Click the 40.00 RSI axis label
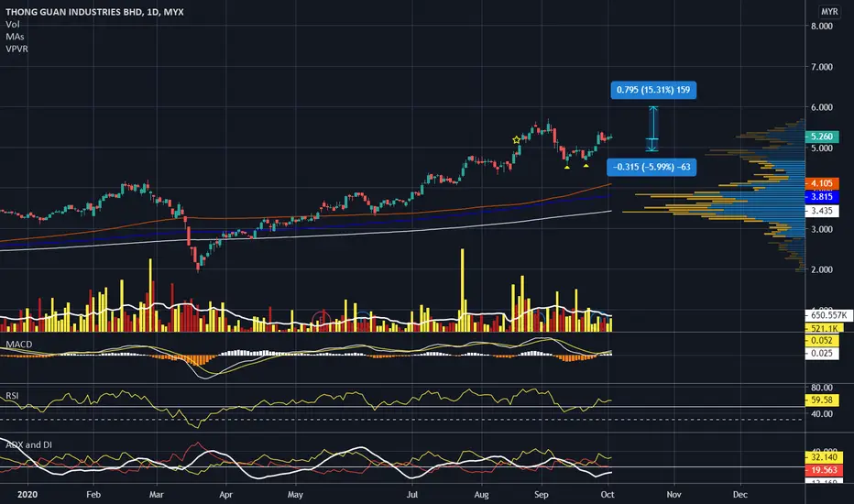The width and height of the screenshot is (854, 504). (822, 413)
